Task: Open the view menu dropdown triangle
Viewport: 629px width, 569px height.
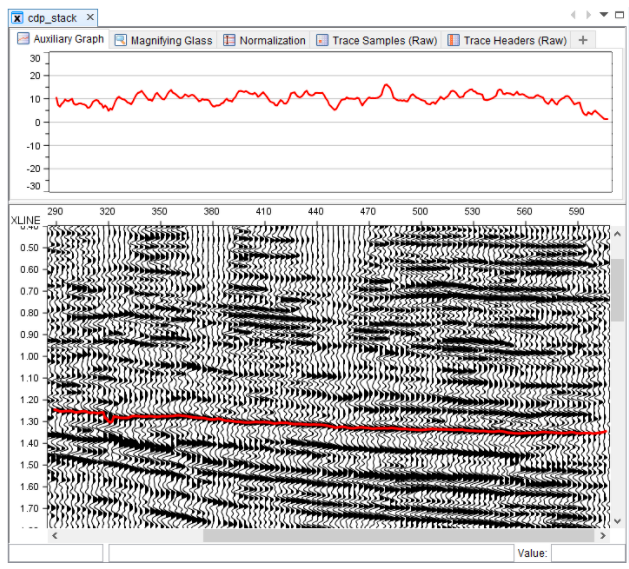Action: click(604, 14)
